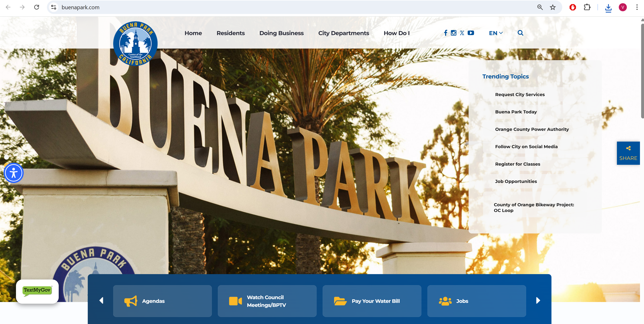Bookmark this page with star icon

click(553, 7)
